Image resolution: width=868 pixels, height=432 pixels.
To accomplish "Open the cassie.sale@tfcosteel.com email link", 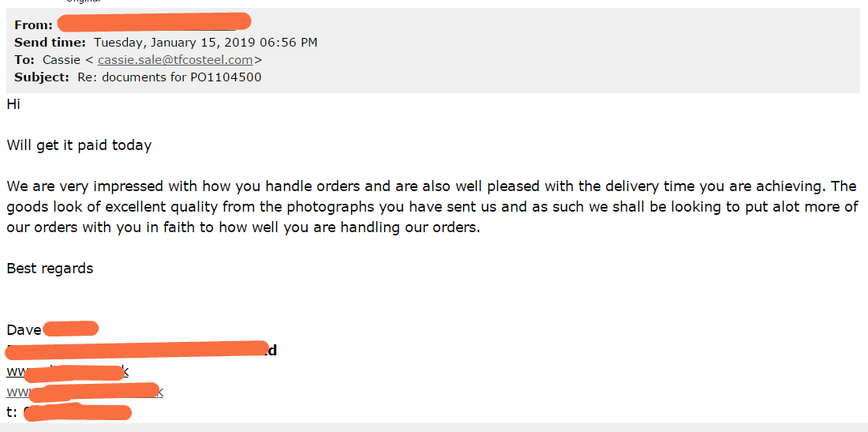I will tap(175, 60).
